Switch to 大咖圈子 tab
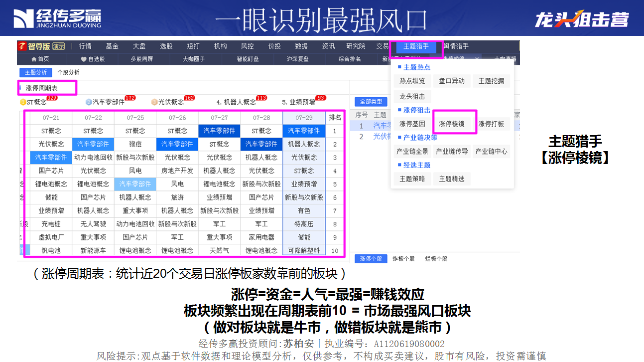This screenshot has width=644, height=362. 194,59
